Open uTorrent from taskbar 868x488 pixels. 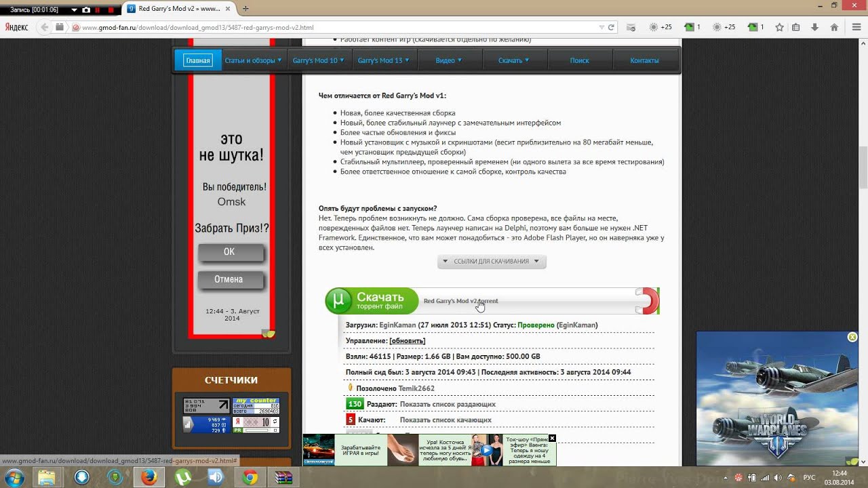point(182,477)
